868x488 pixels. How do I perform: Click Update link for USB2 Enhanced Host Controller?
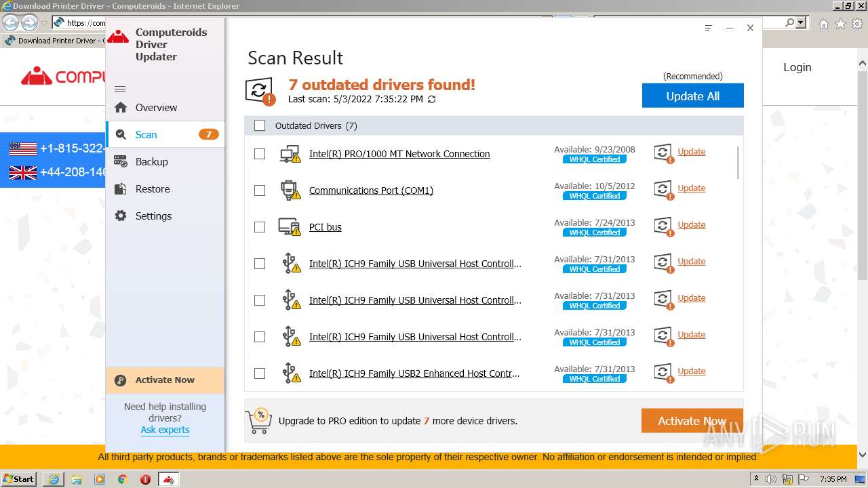[x=692, y=371]
